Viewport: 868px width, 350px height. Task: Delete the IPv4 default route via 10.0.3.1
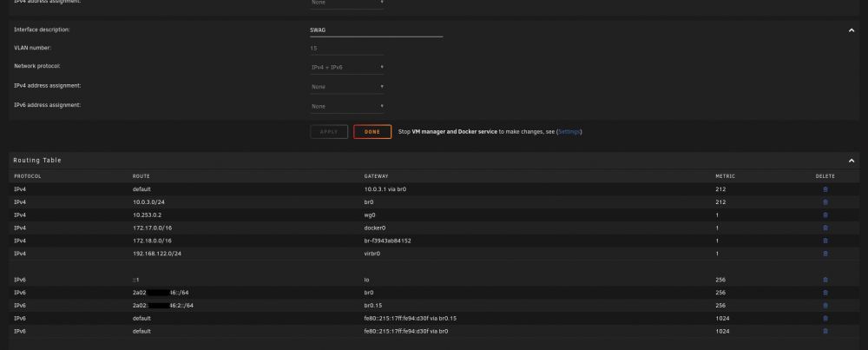(x=825, y=189)
